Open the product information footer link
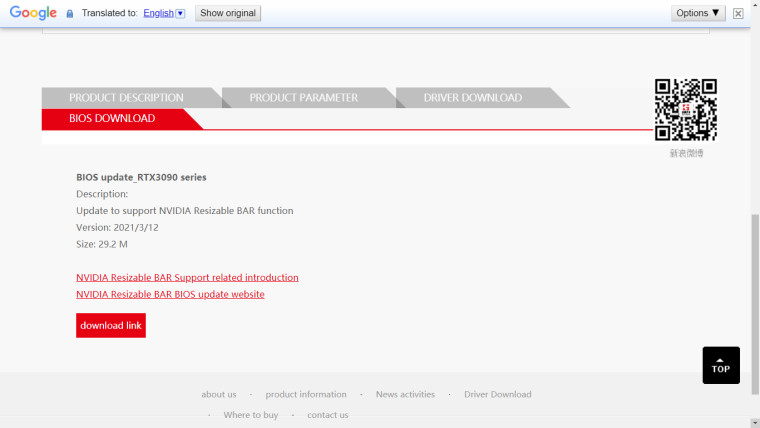 (x=306, y=394)
